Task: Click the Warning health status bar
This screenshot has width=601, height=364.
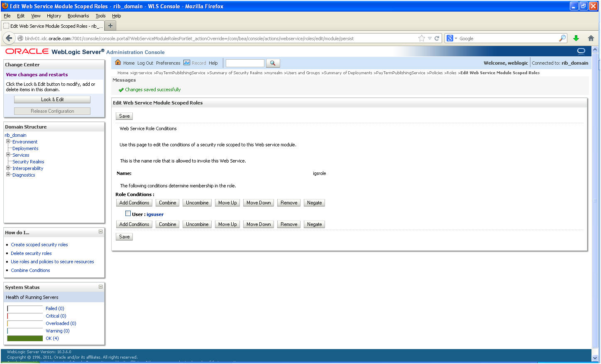Action: coord(25,331)
